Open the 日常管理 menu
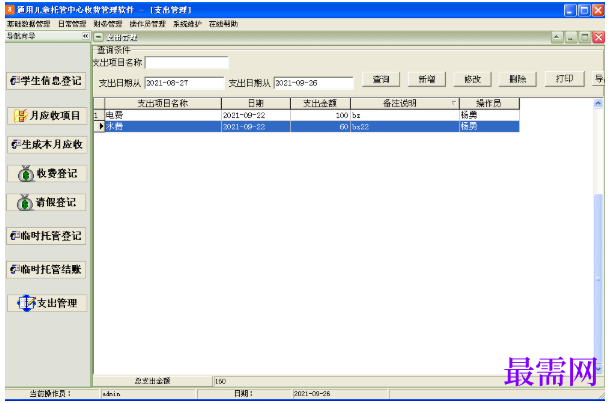This screenshot has height=403, width=616. 72,24
